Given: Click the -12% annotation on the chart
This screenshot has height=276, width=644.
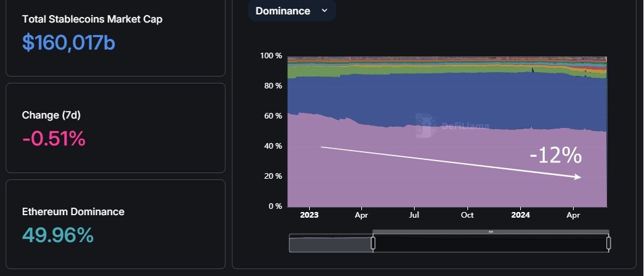Looking at the screenshot, I should point(555,156).
